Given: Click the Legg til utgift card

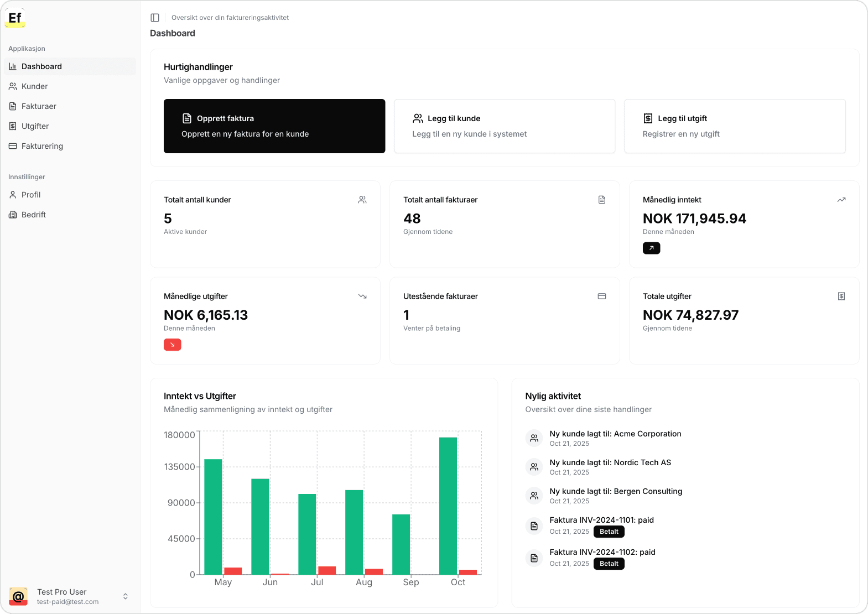Looking at the screenshot, I should [x=734, y=126].
